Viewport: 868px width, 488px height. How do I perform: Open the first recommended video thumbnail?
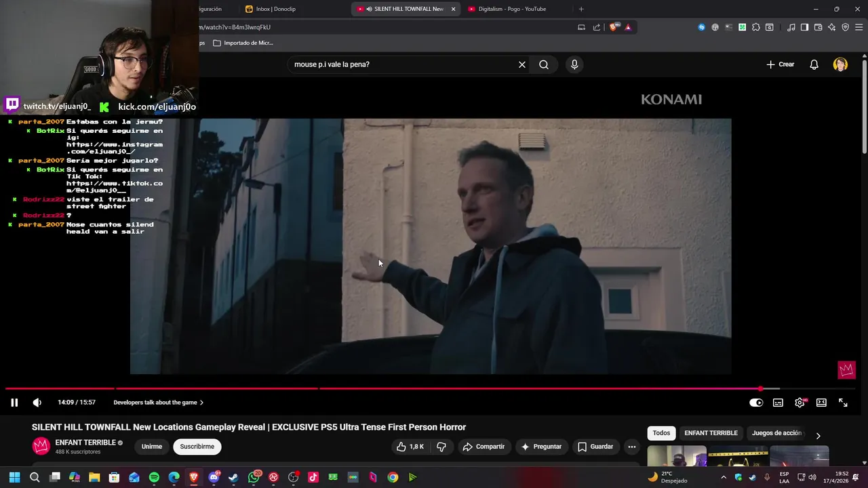click(x=677, y=456)
